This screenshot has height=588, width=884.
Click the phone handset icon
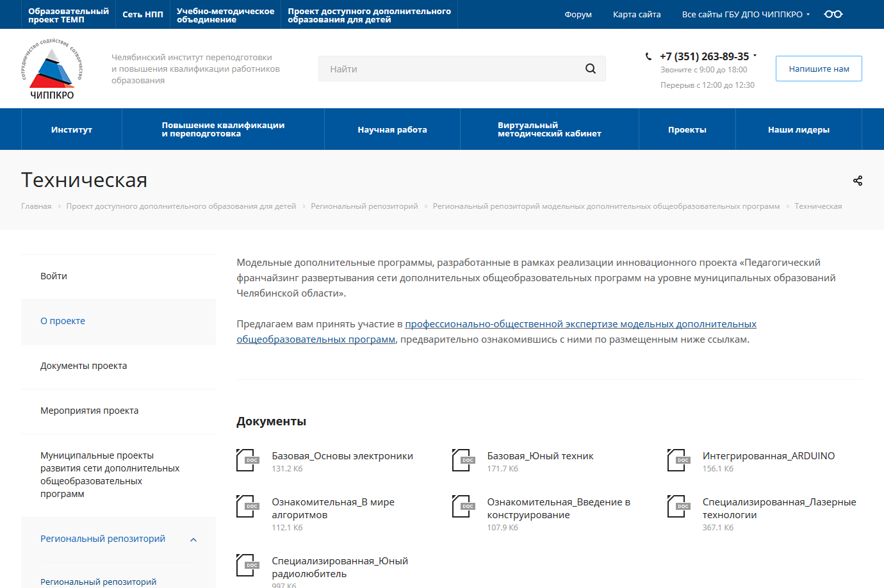[648, 56]
